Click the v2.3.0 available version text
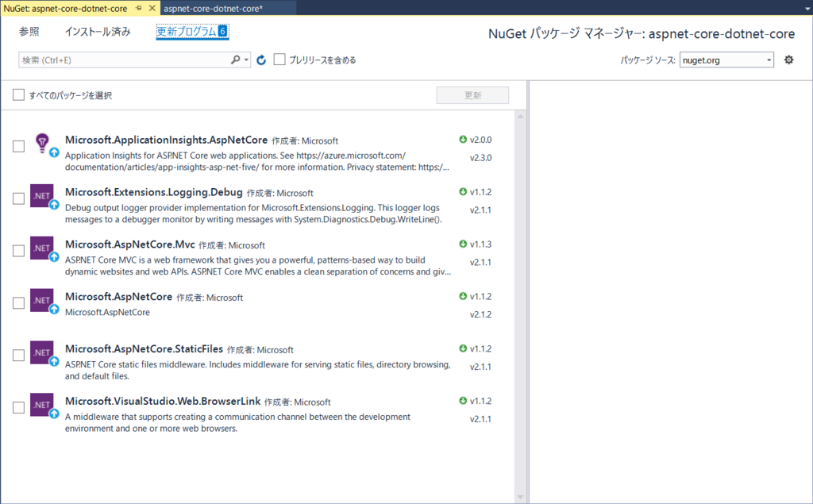Screen dimensions: 813x504 [480, 158]
